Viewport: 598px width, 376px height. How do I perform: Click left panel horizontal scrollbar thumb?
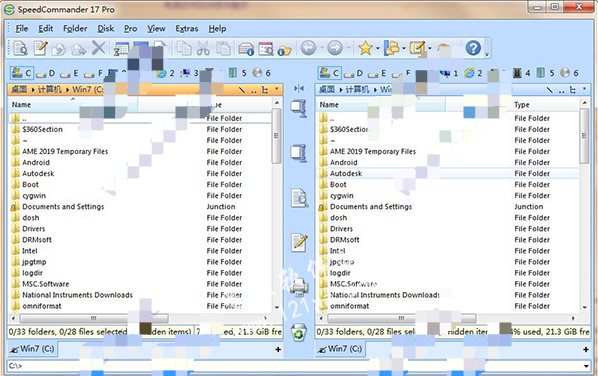point(94,318)
